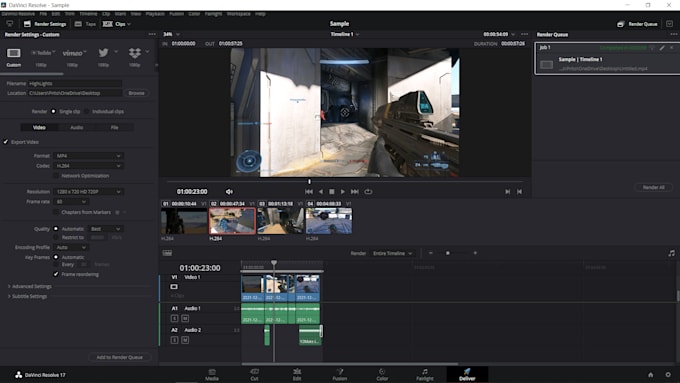Play the timeline forward
This screenshot has height=383, width=680.
[x=343, y=192]
